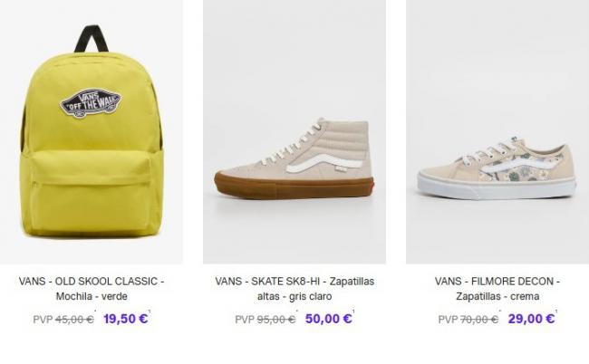Click the footnote marker after 29,00 €
Viewport: 589px width, 364px height.
(x=556, y=311)
